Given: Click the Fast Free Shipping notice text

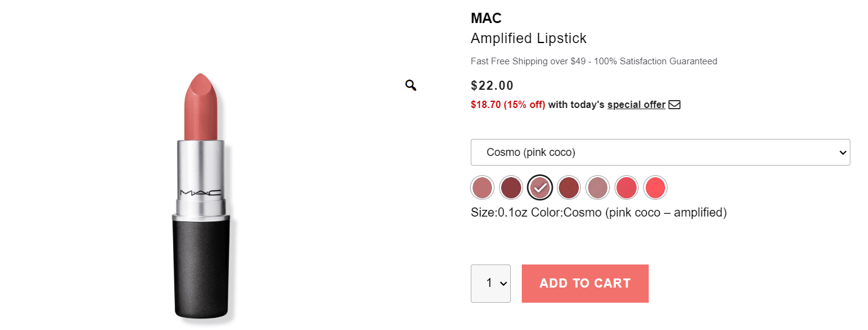Looking at the screenshot, I should [593, 61].
